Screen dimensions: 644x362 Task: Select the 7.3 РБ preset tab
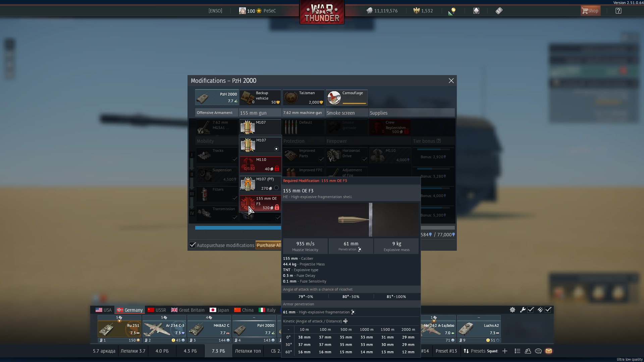(218, 351)
